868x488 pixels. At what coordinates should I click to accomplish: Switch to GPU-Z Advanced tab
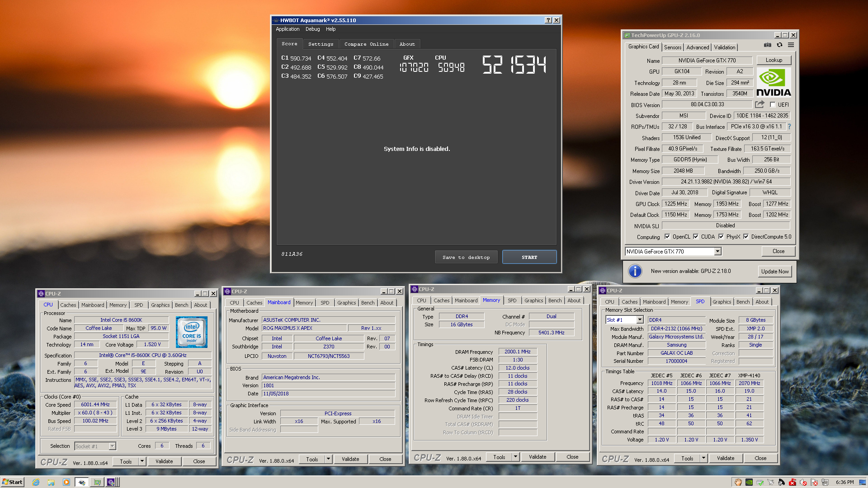[x=698, y=47]
